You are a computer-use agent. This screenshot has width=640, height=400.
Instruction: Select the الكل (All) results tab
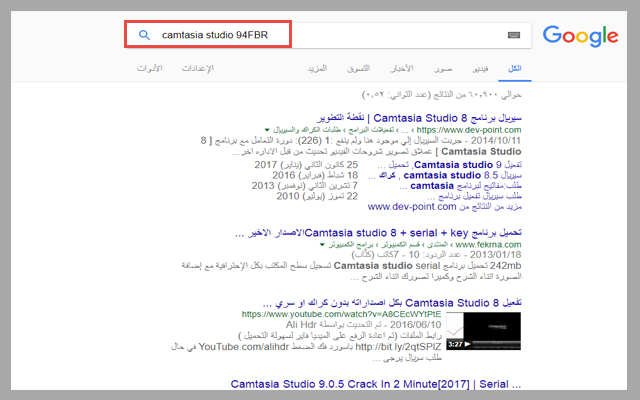[515, 70]
